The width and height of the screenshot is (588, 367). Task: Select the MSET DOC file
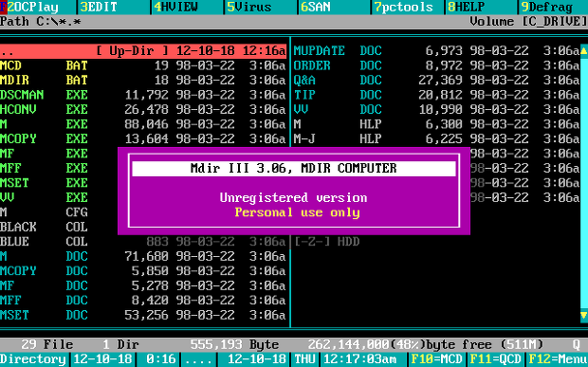(143, 315)
